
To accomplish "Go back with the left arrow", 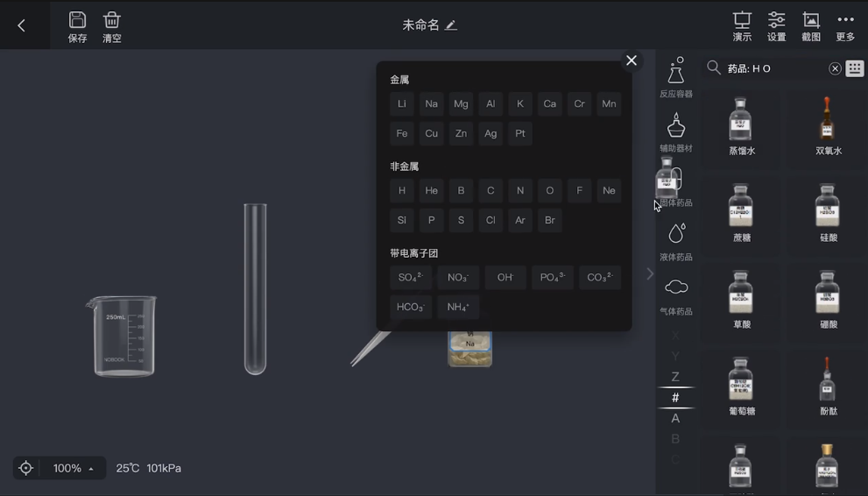I will (22, 25).
